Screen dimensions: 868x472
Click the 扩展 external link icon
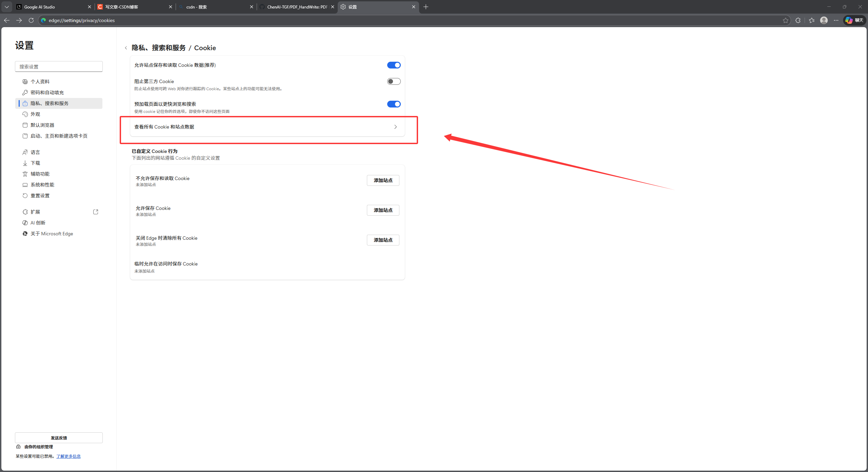click(96, 212)
